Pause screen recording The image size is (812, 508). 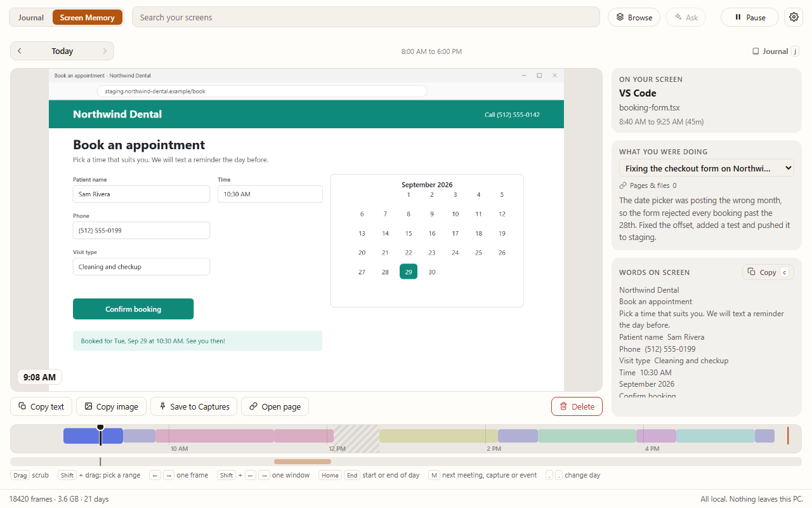749,17
